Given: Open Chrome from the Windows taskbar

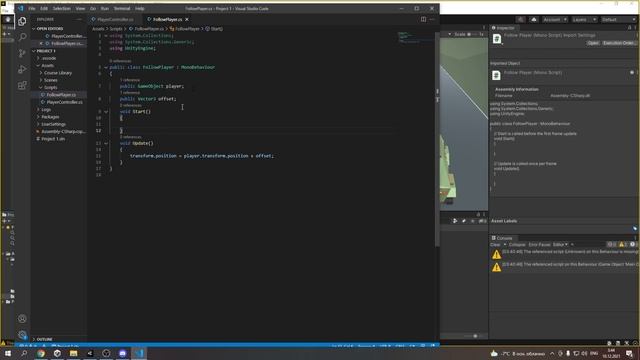Looking at the screenshot, I should [41, 353].
